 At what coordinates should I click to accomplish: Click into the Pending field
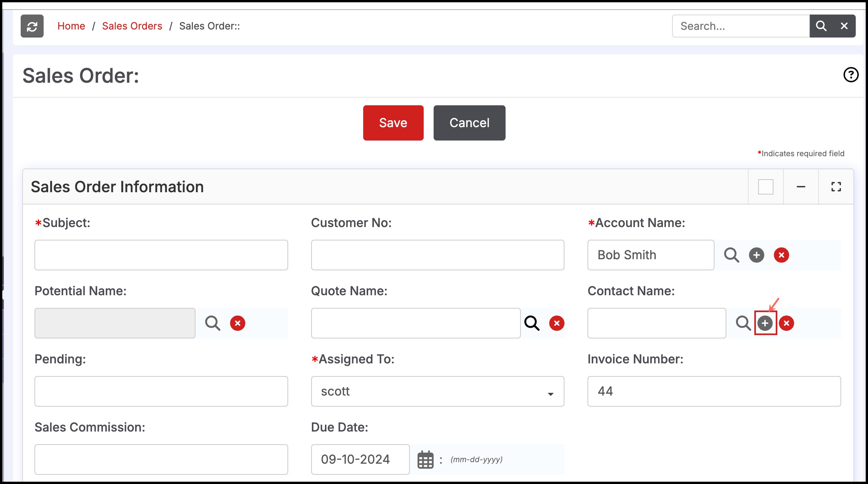pyautogui.click(x=161, y=391)
